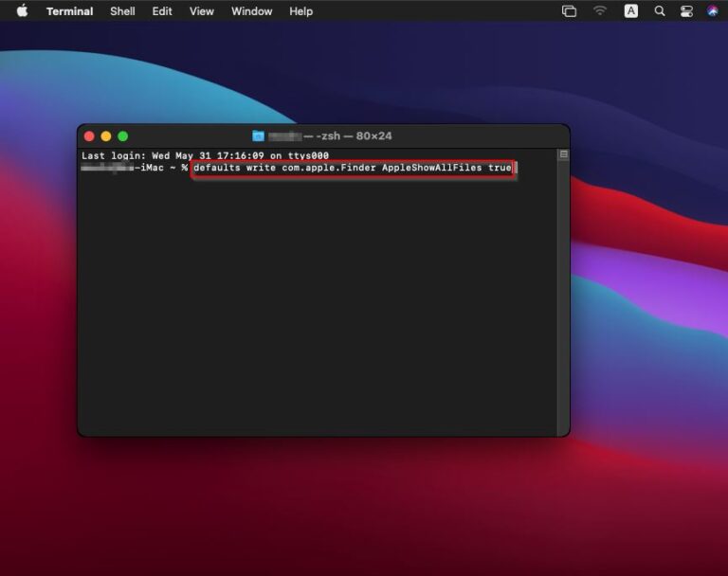Click the split pane icon in Terminal
Viewport: 728px width, 576px height.
click(564, 154)
